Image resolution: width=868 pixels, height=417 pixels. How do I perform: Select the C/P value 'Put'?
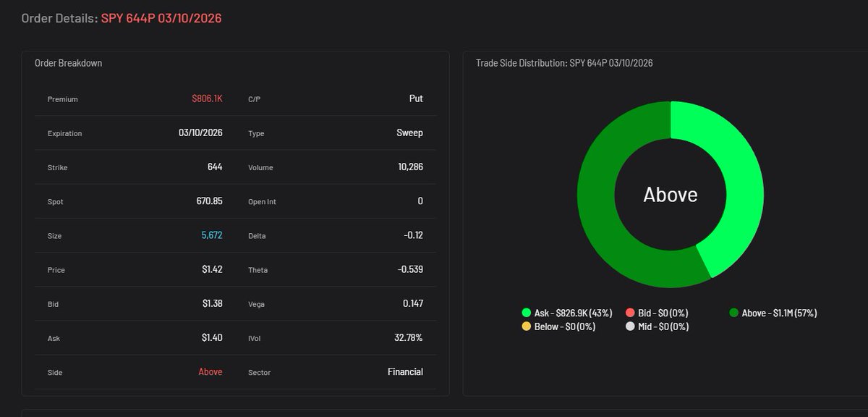click(416, 98)
